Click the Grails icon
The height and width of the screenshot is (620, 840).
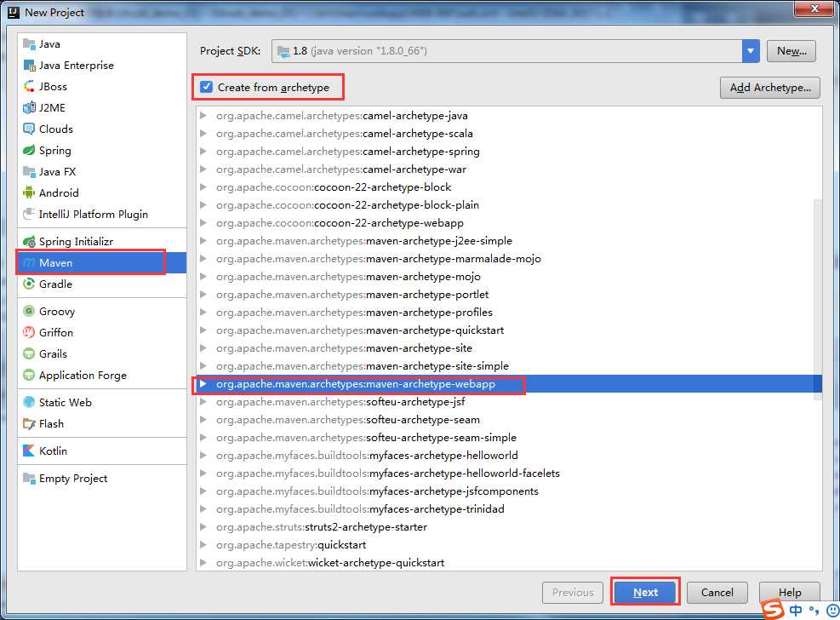[x=29, y=353]
